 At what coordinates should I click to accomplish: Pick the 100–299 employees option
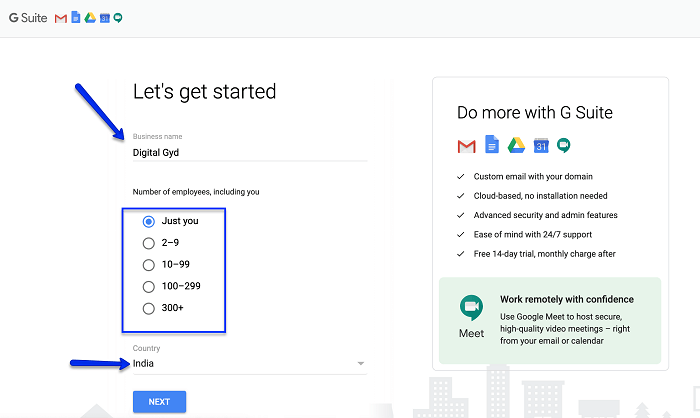tap(149, 286)
